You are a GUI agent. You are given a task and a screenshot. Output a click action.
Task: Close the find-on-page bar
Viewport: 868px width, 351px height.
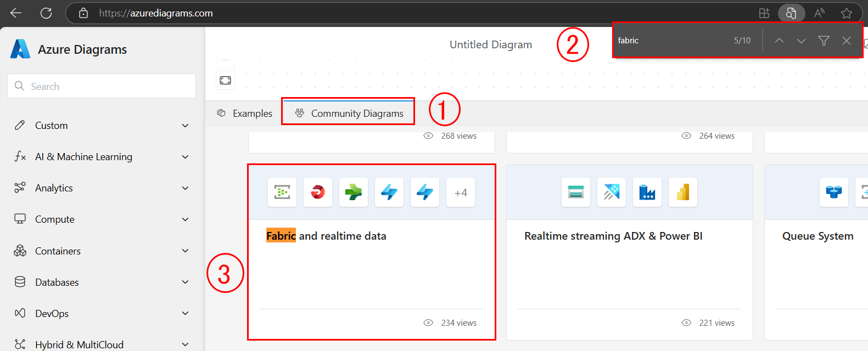point(846,41)
